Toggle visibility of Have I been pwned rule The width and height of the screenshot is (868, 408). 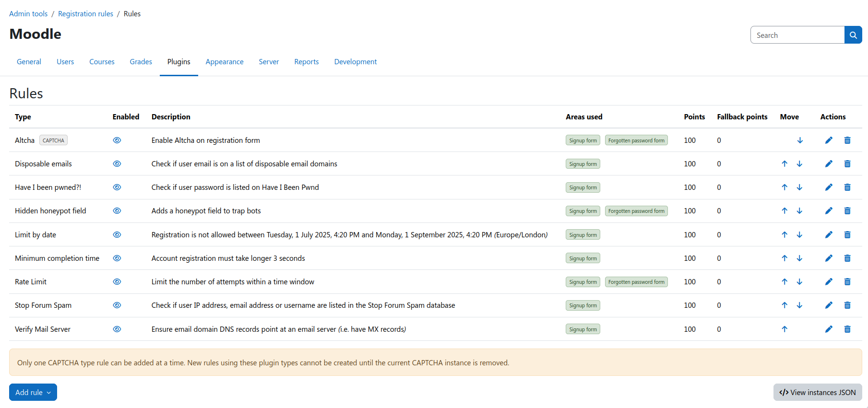[x=117, y=187]
